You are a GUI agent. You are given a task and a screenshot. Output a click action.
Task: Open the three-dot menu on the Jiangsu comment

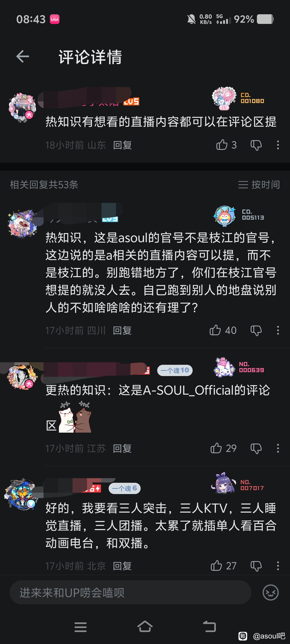[x=278, y=448]
